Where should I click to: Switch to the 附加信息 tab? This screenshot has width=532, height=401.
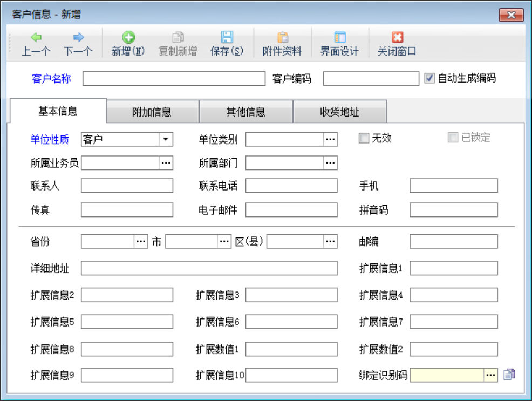152,112
